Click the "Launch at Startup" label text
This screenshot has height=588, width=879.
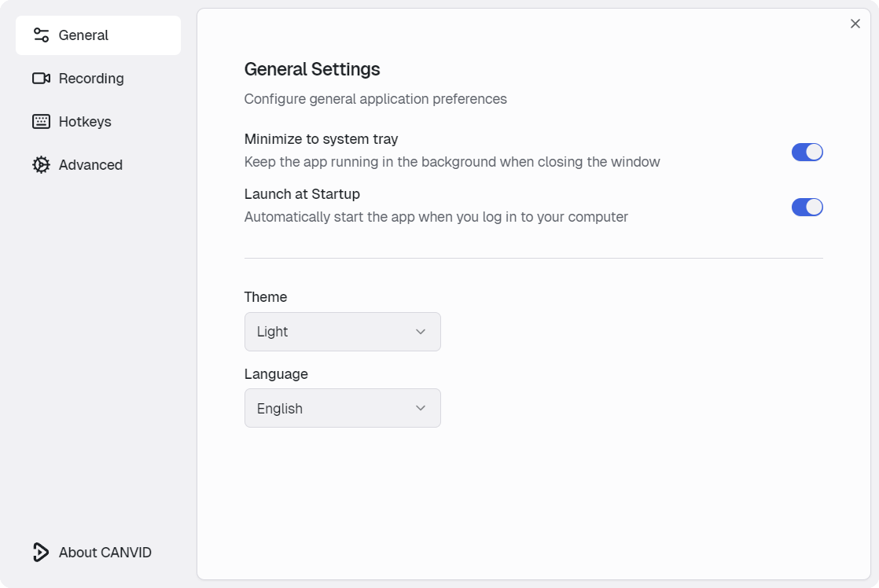pos(302,194)
